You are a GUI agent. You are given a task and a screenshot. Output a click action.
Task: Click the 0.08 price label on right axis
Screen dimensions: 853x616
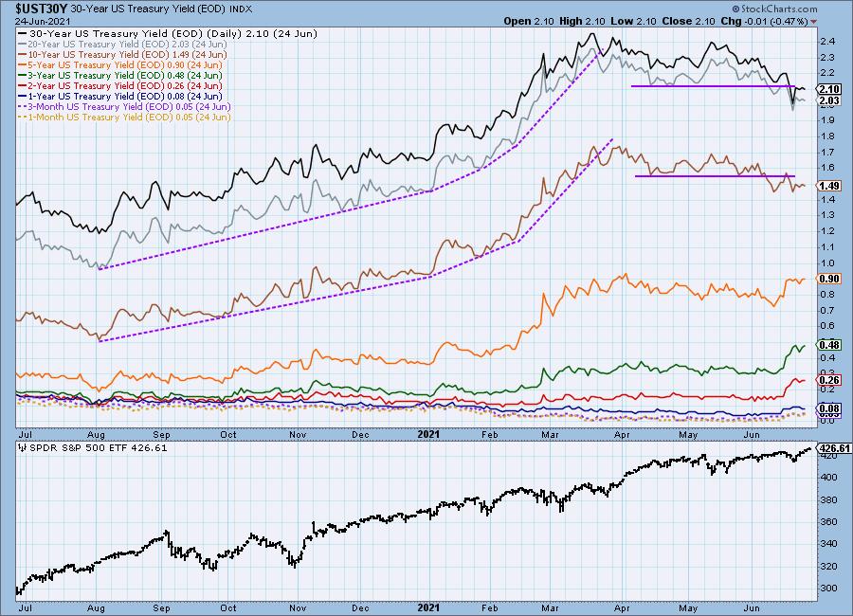829,408
